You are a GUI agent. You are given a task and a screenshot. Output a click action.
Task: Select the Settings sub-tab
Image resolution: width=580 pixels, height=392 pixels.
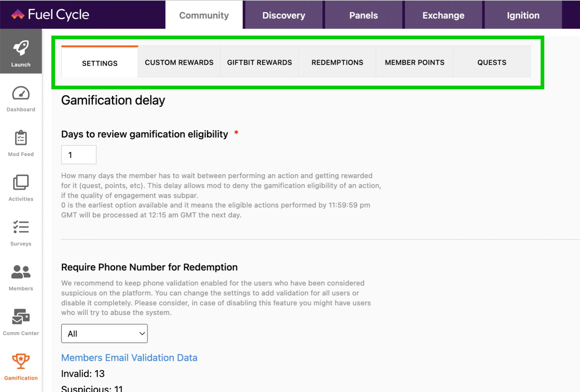[x=100, y=62]
